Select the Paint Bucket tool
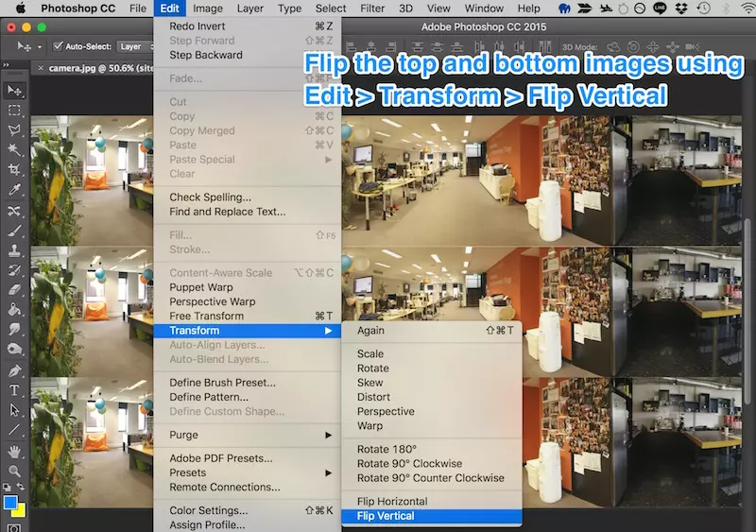 (14, 309)
